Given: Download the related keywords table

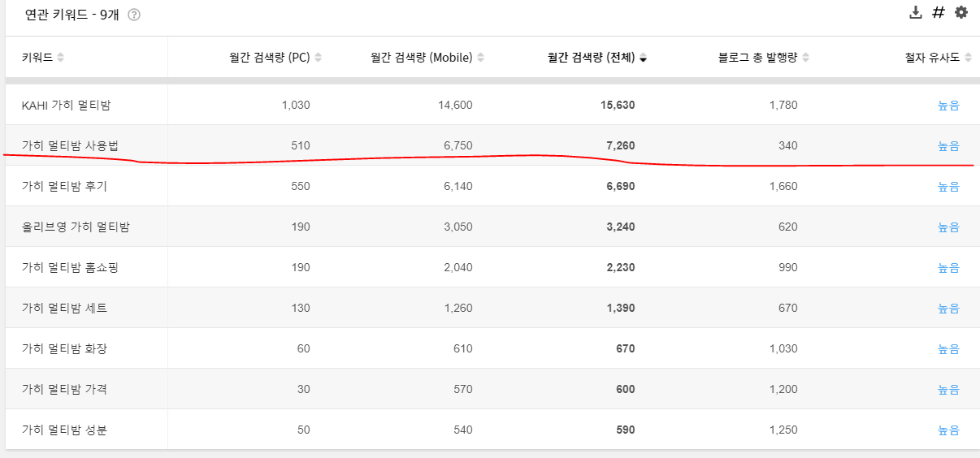Looking at the screenshot, I should 915,12.
